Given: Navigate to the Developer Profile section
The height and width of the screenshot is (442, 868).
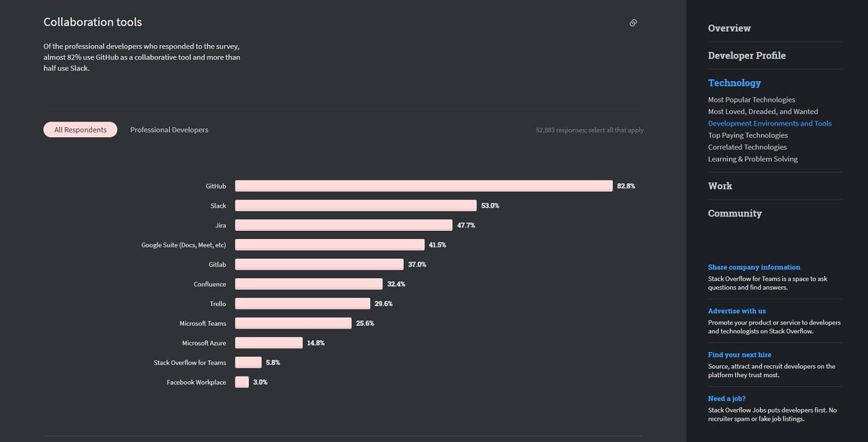Looking at the screenshot, I should [746, 56].
